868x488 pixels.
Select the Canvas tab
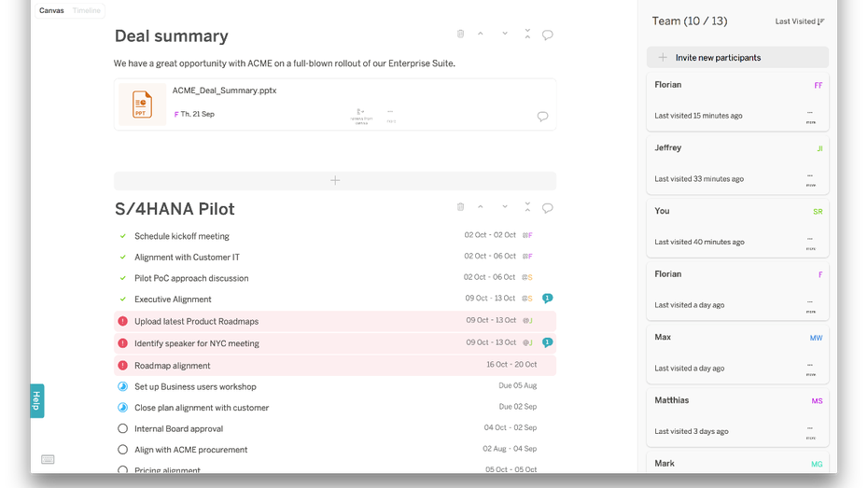point(51,11)
